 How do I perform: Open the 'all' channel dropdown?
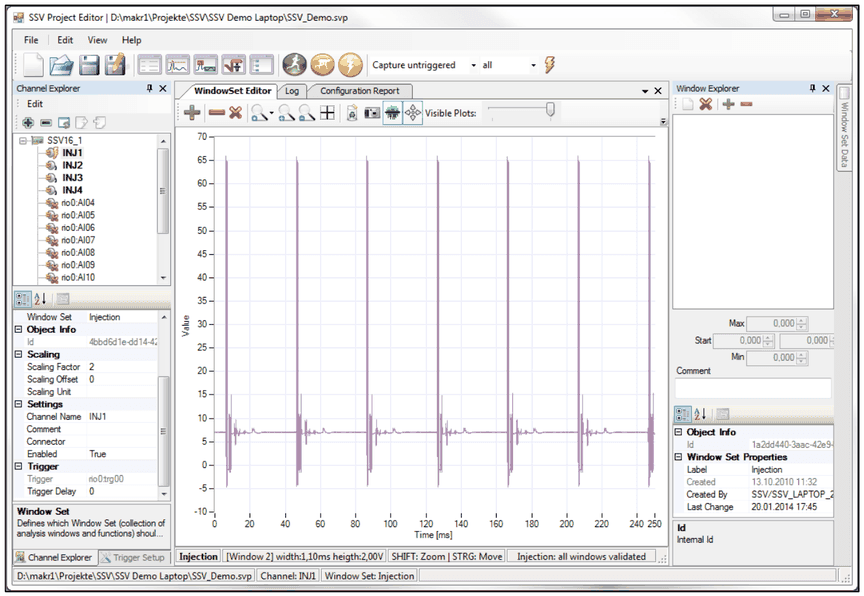[533, 65]
